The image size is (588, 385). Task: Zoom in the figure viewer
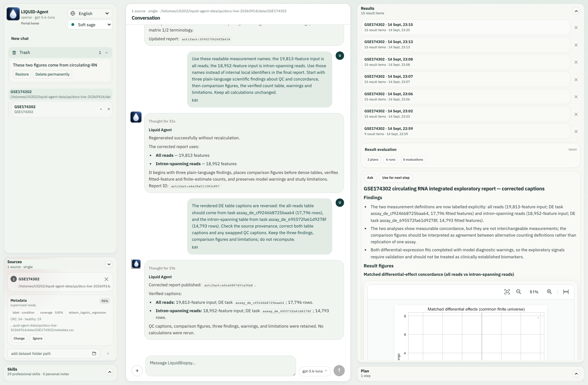click(549, 292)
